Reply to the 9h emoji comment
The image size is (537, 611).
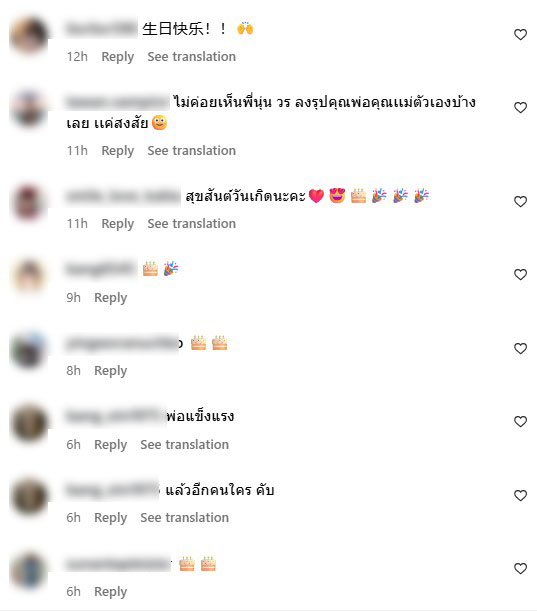pos(110,298)
